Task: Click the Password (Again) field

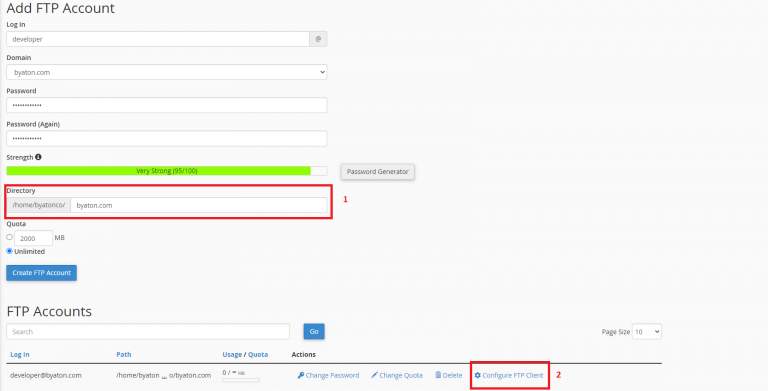Action: [167, 139]
